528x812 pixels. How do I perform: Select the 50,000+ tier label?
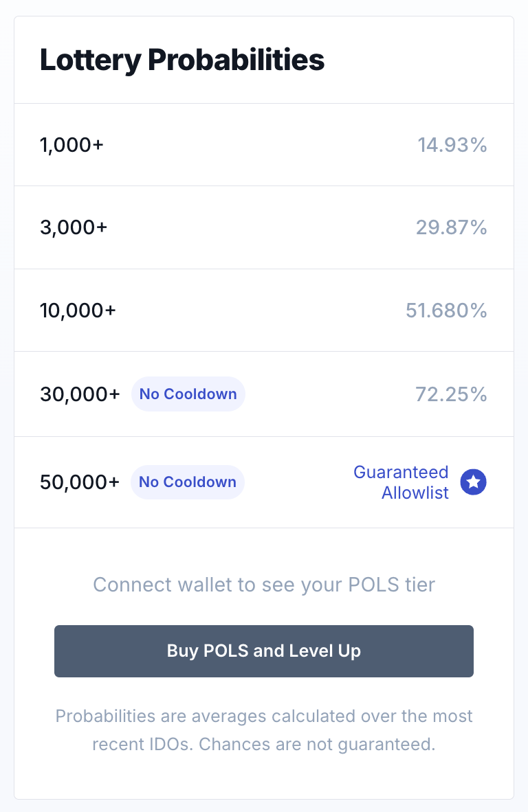80,482
